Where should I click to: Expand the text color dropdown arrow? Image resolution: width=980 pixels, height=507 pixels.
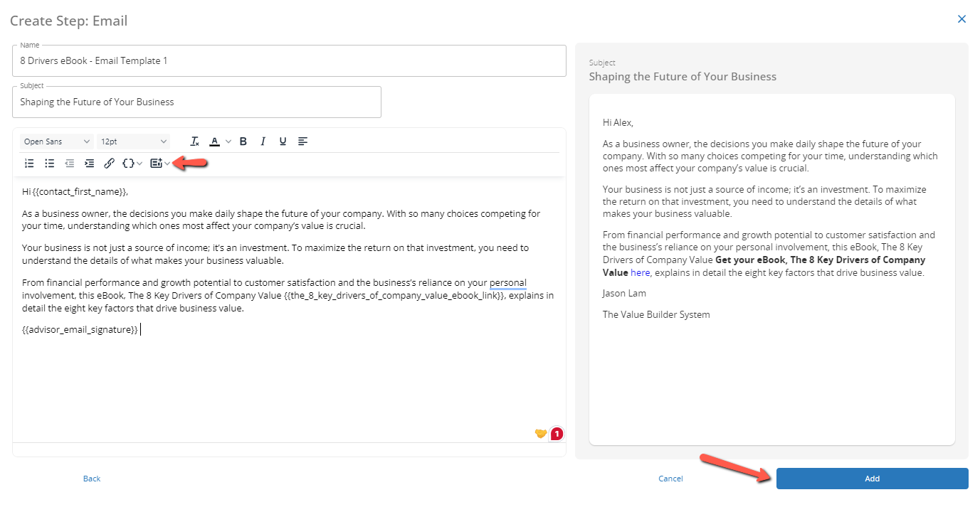click(228, 141)
